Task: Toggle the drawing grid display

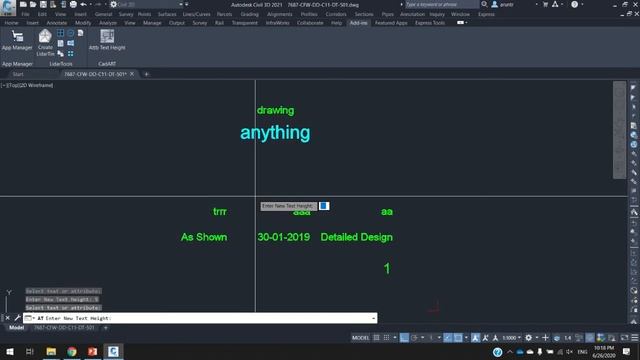Action: pos(376,338)
